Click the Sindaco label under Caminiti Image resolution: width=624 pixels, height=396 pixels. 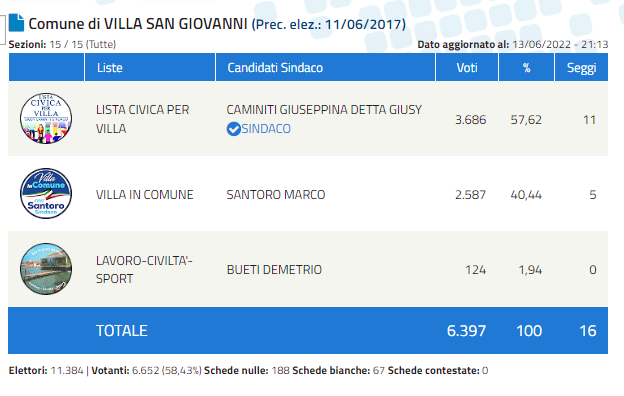click(266, 129)
